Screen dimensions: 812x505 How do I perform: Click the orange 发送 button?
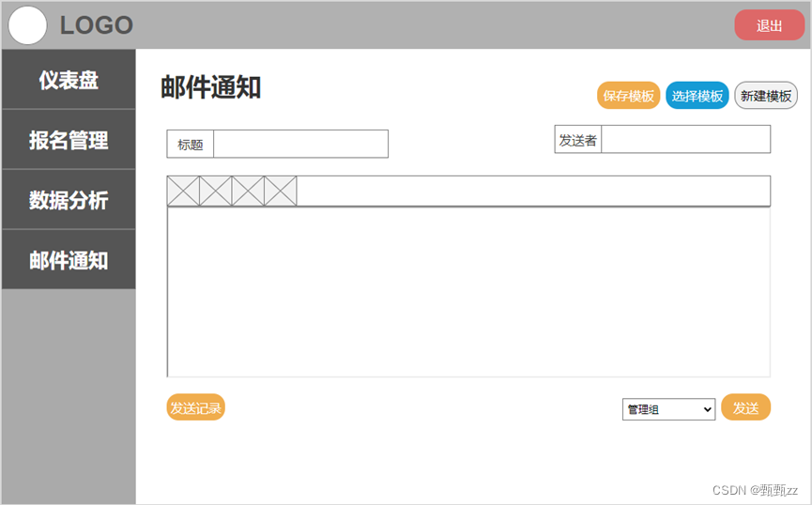(745, 407)
